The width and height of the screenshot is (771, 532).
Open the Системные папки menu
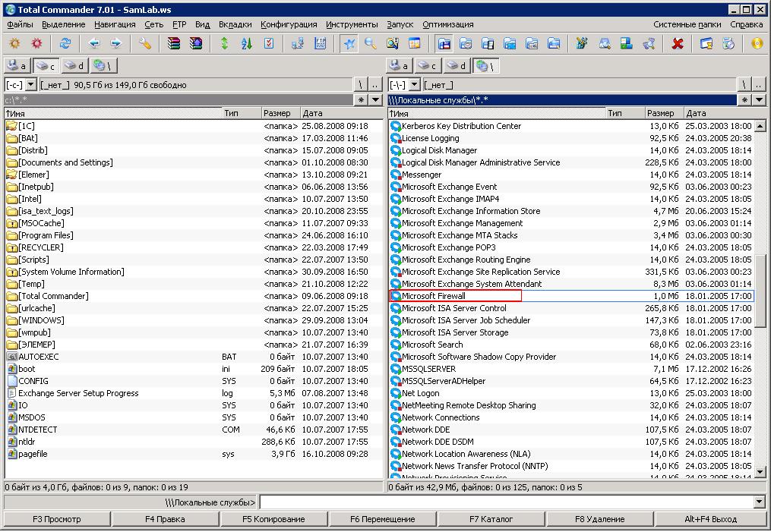[x=687, y=24]
